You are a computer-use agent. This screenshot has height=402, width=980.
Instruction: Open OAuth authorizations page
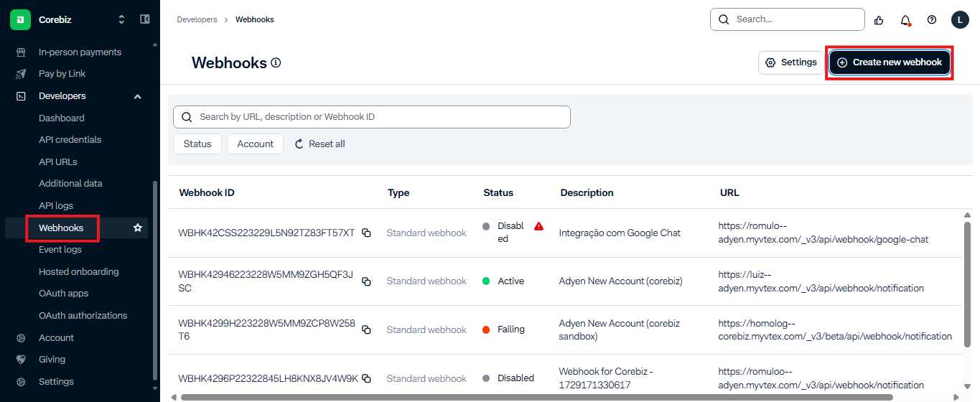[x=83, y=315]
